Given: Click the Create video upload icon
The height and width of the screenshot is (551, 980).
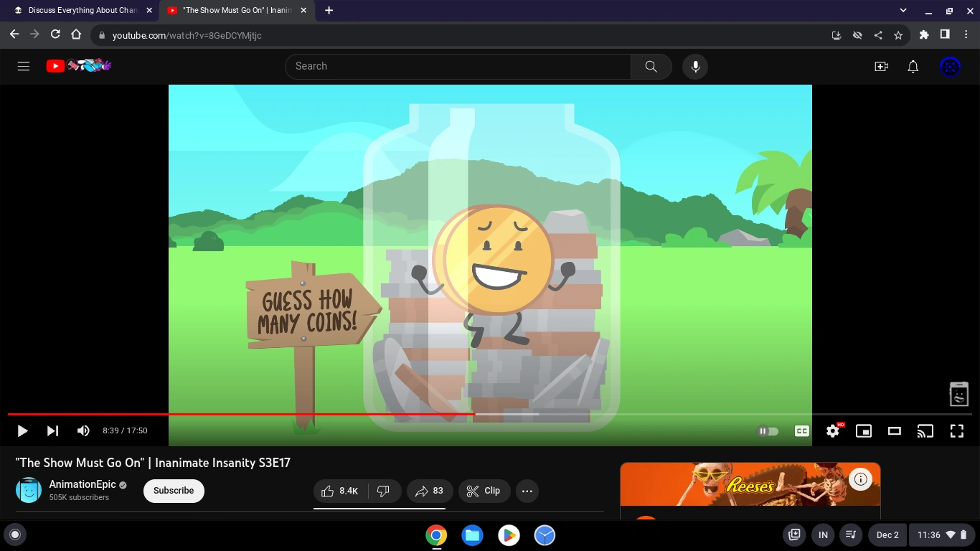Looking at the screenshot, I should 881,66.
